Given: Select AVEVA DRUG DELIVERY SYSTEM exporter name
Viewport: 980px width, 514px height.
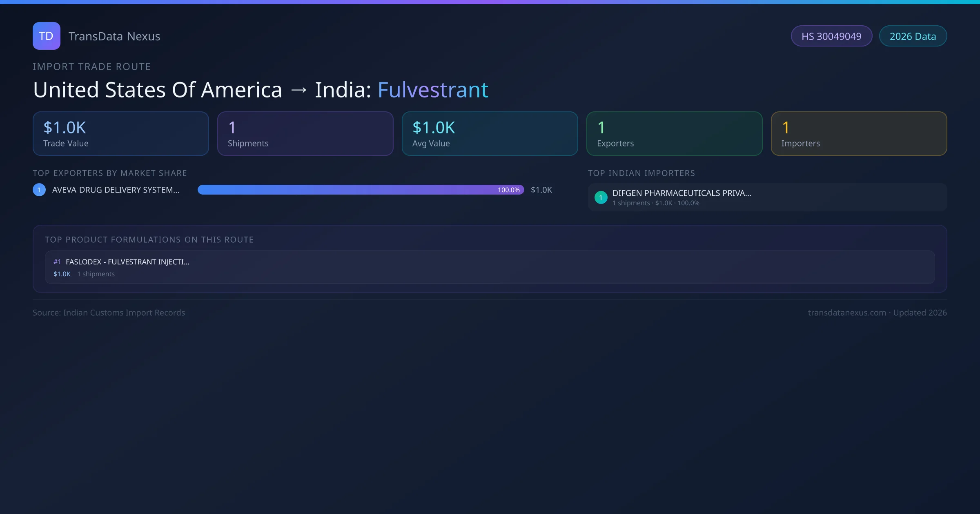Looking at the screenshot, I should click(x=115, y=189).
